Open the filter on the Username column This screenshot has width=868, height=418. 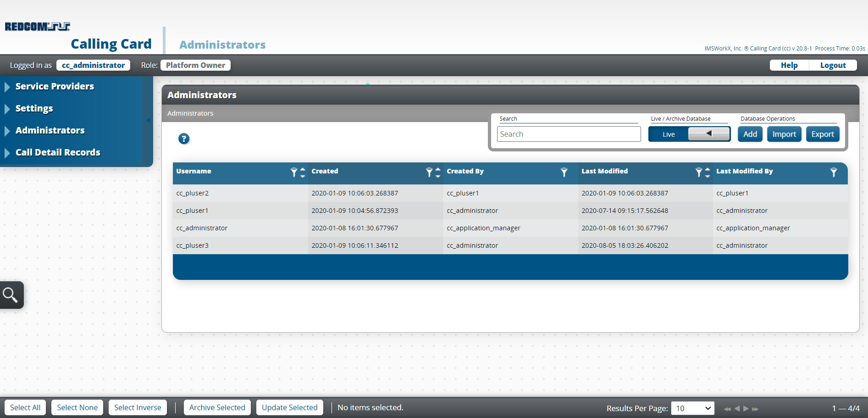coord(294,173)
